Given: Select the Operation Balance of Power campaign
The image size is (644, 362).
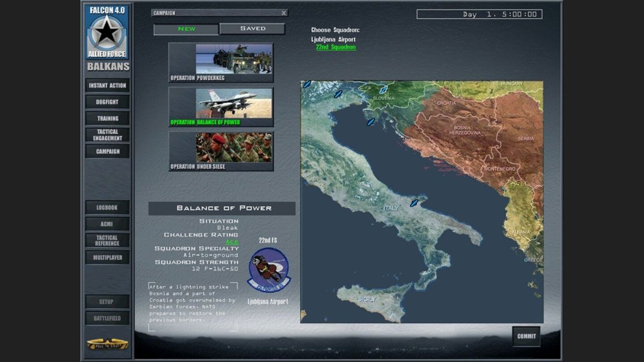Looking at the screenshot, I should coord(221,107).
